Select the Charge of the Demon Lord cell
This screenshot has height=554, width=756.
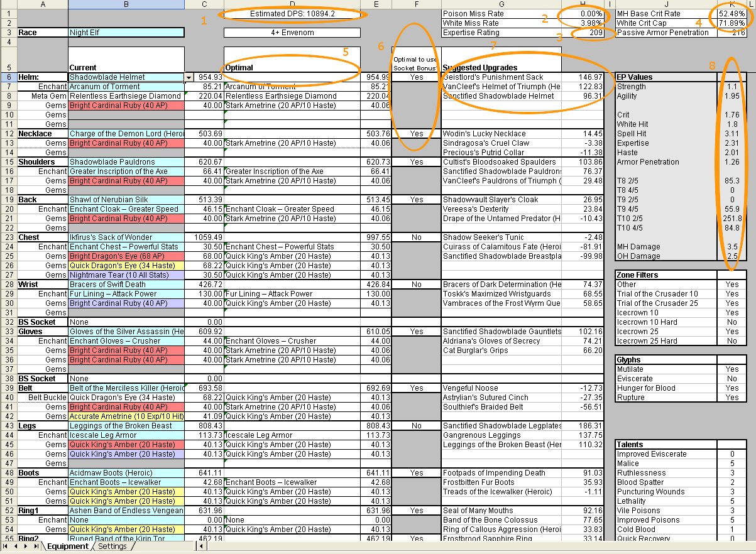coord(126,134)
